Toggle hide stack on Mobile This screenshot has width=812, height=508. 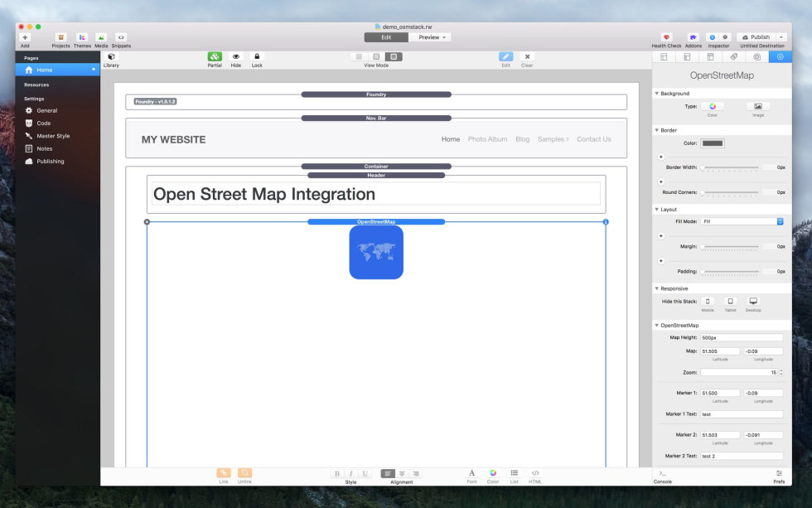(x=708, y=302)
